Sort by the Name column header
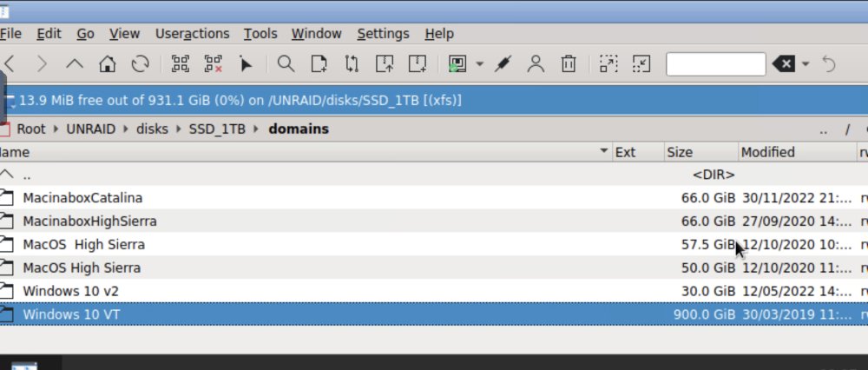Screen dimensions: 868x370 pos(306,152)
